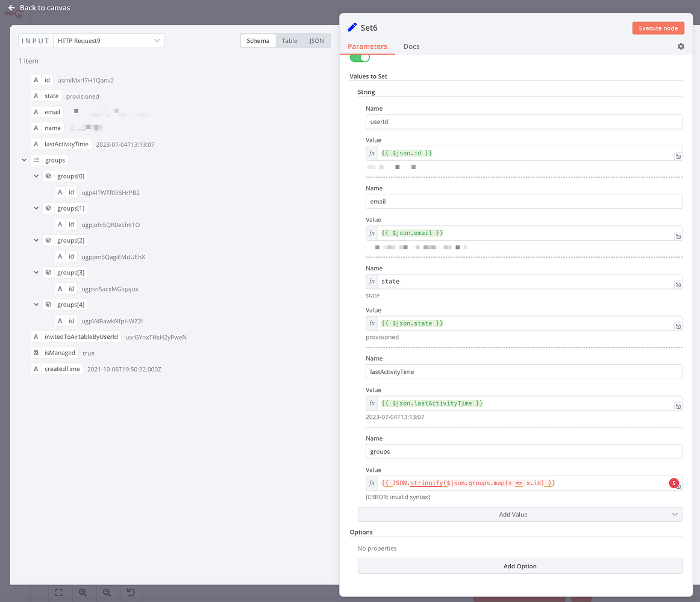Click fx icon of $json.email value
The image size is (700, 602).
tap(372, 233)
